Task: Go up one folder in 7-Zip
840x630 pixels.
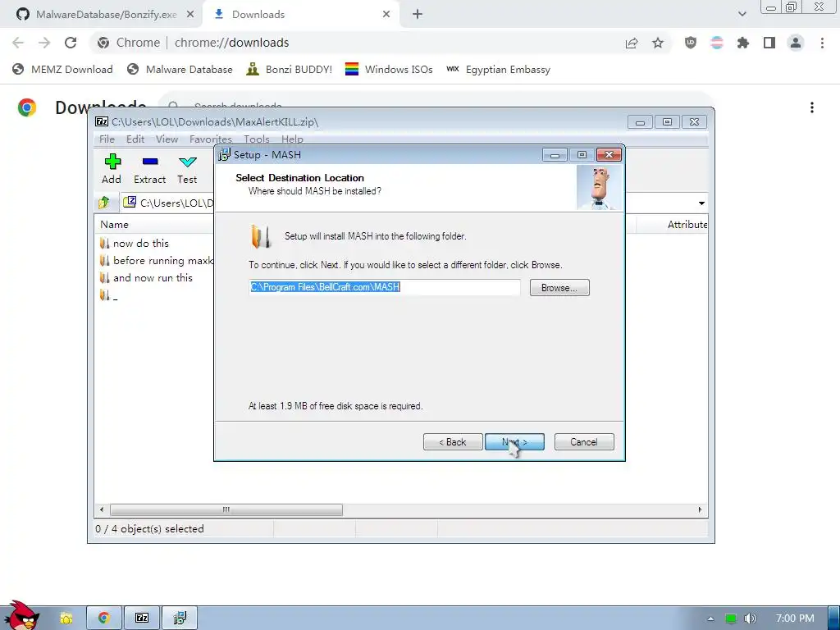Action: 104,203
